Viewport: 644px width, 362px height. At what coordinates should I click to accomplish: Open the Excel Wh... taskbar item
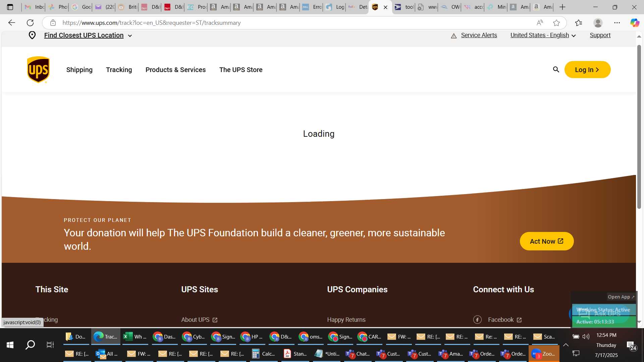coord(135,337)
